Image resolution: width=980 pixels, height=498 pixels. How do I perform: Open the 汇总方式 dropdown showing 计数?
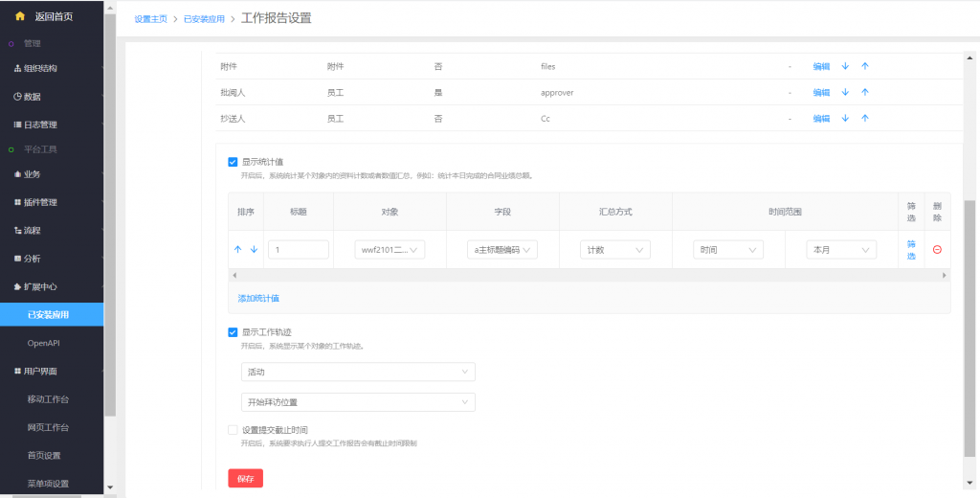point(614,249)
